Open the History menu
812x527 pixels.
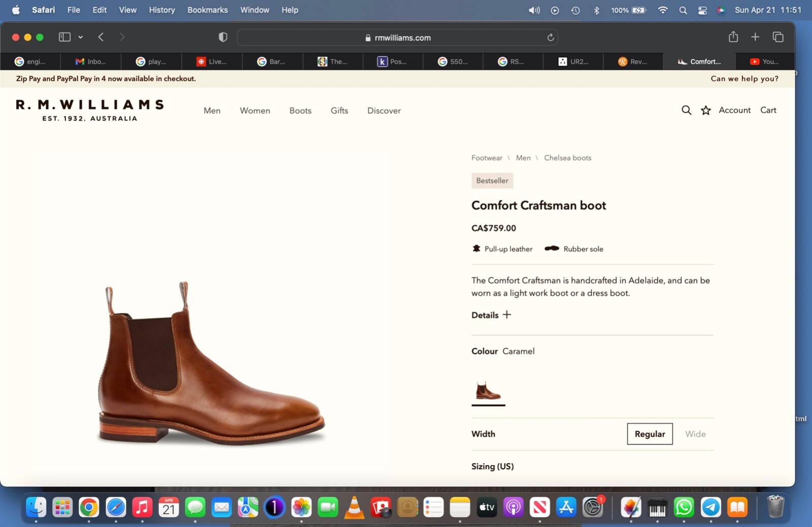(162, 10)
